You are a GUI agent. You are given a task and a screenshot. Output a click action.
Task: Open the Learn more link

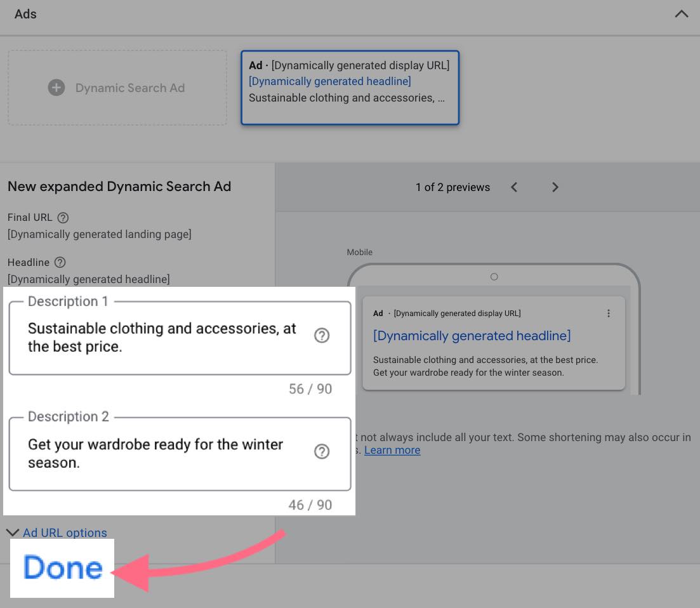(392, 450)
